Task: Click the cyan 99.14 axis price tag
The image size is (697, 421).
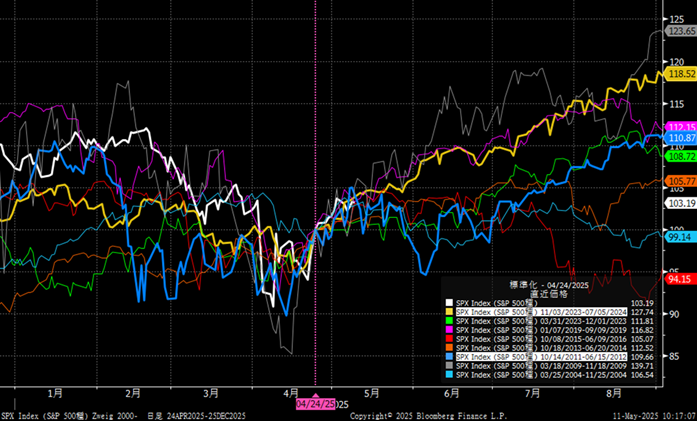Action: click(681, 237)
